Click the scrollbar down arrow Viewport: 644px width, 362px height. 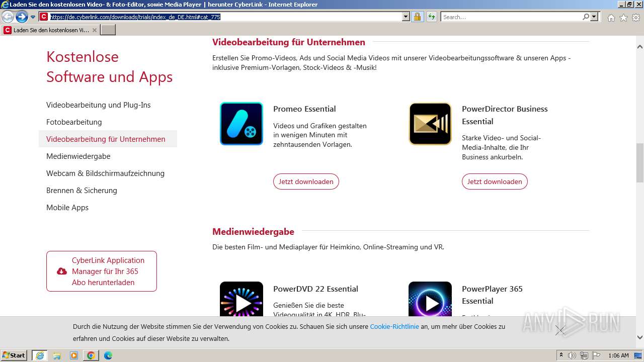[640, 337]
